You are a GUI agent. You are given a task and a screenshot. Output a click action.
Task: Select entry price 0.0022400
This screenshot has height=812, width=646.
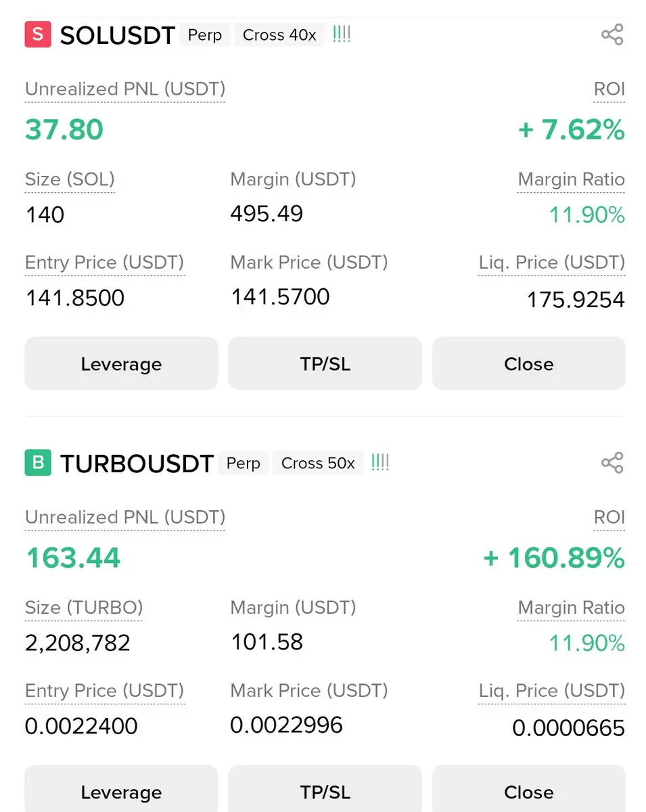click(x=81, y=726)
